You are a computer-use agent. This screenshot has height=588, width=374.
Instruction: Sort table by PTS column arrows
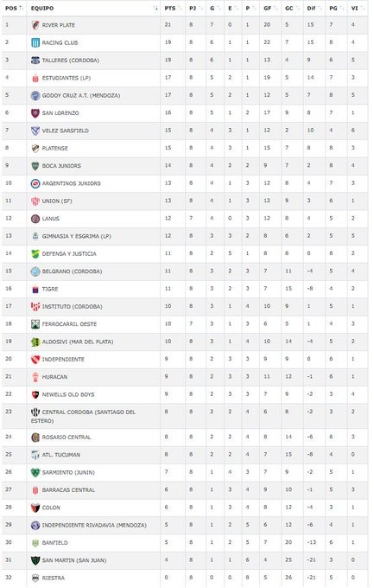(x=180, y=9)
